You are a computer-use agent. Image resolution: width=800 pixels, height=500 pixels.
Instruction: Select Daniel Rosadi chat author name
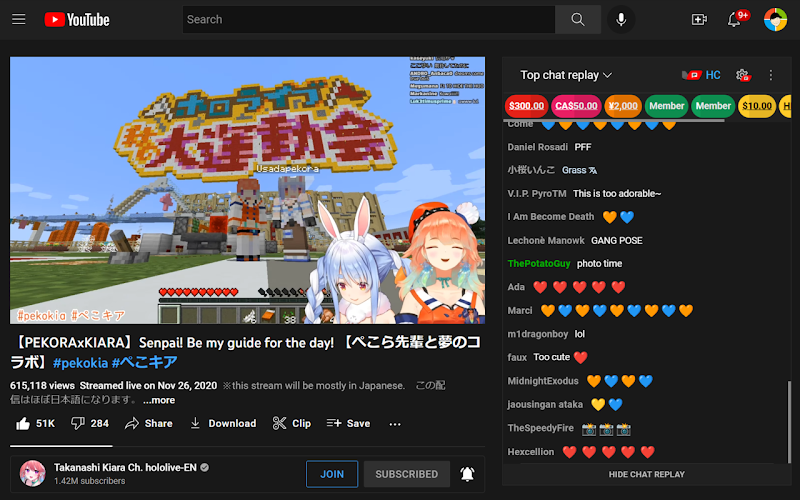point(537,147)
